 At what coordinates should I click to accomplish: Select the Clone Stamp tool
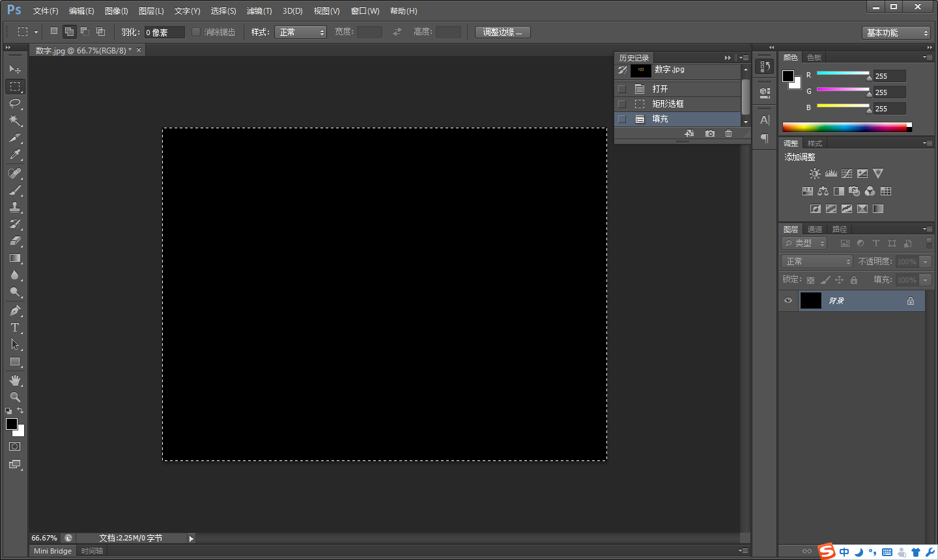coord(15,207)
